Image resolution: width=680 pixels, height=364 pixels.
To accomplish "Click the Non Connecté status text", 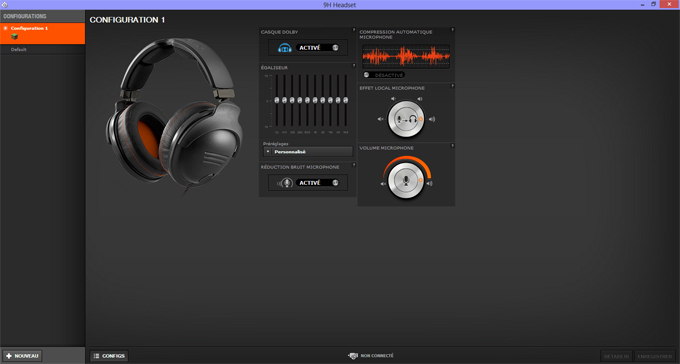I will (377, 356).
